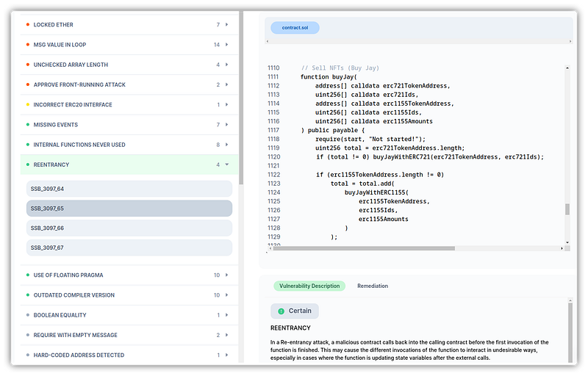Click the down arrow of code scrollbar
This screenshot has width=588, height=376.
click(567, 242)
